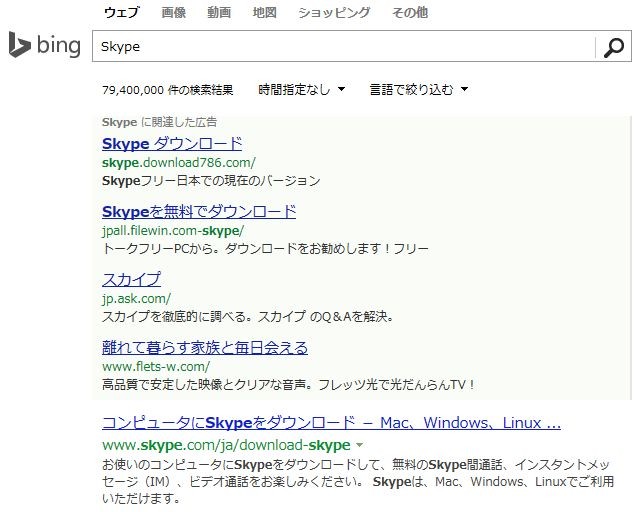The height and width of the screenshot is (512, 640).
Task: Open the その他 menu
Action: [x=410, y=13]
